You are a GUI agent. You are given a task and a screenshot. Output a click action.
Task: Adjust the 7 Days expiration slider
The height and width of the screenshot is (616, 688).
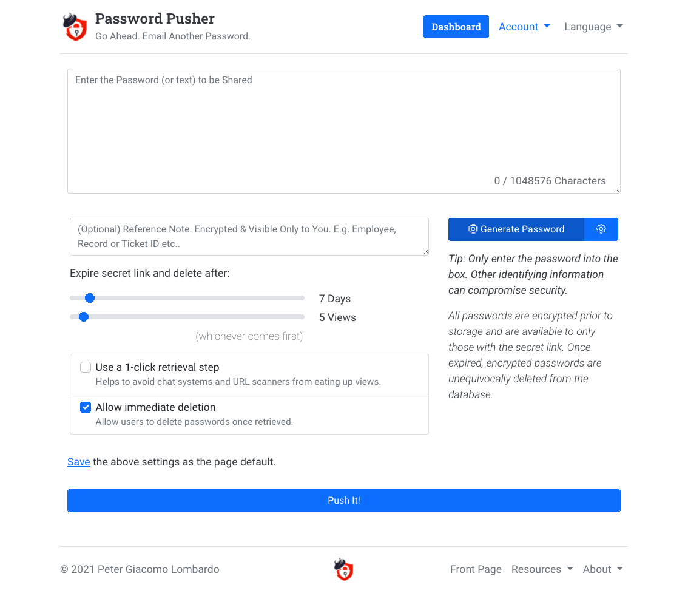[90, 298]
